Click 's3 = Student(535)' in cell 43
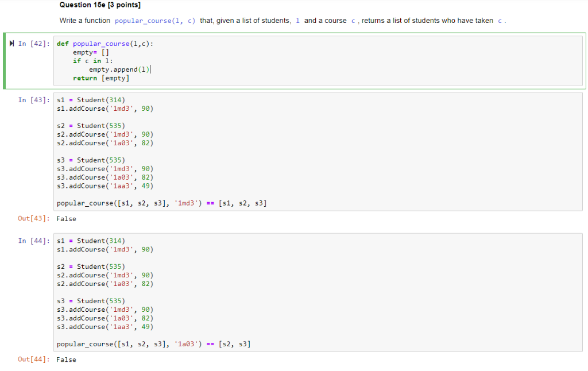Viewport: 588px width, 371px height. (91, 160)
